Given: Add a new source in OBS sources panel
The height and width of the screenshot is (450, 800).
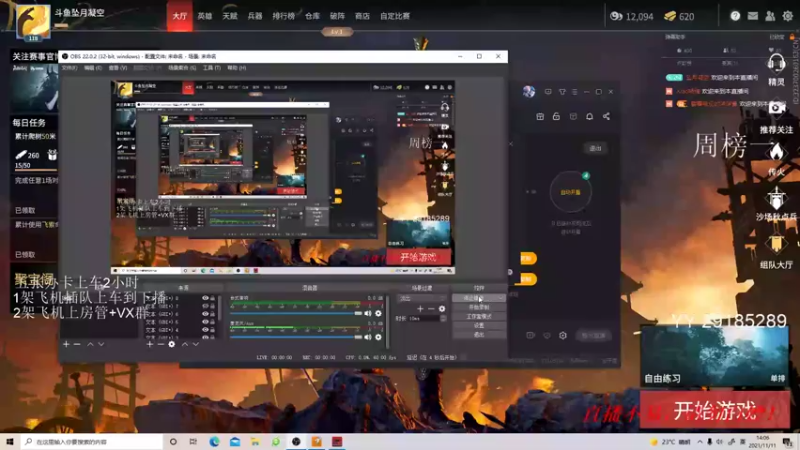Looking at the screenshot, I should [149, 344].
